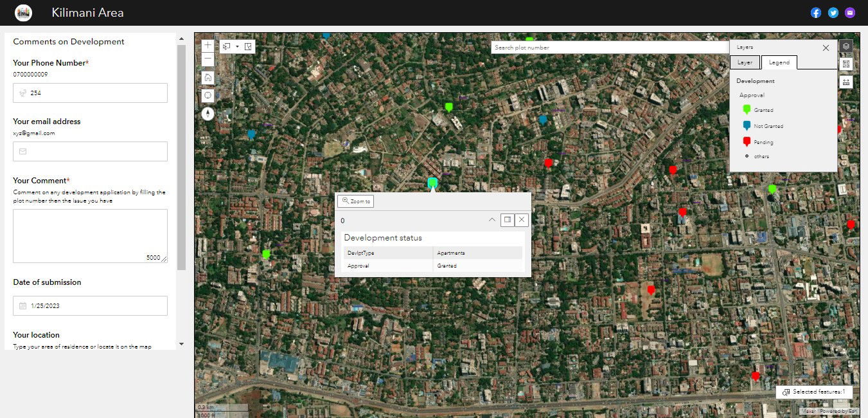Open the measurement tool icon
The height and width of the screenshot is (418, 868).
pos(846,81)
